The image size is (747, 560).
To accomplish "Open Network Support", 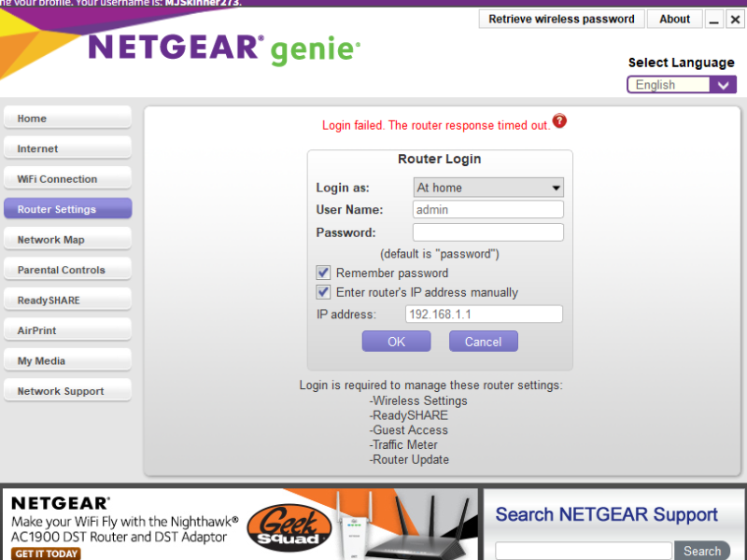I will pyautogui.click(x=67, y=391).
